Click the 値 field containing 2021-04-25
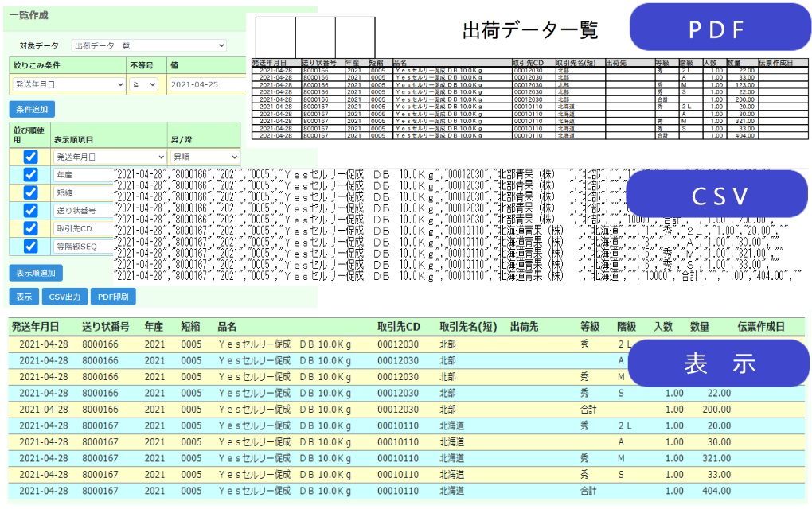This screenshot has width=812, height=509. pyautogui.click(x=207, y=84)
